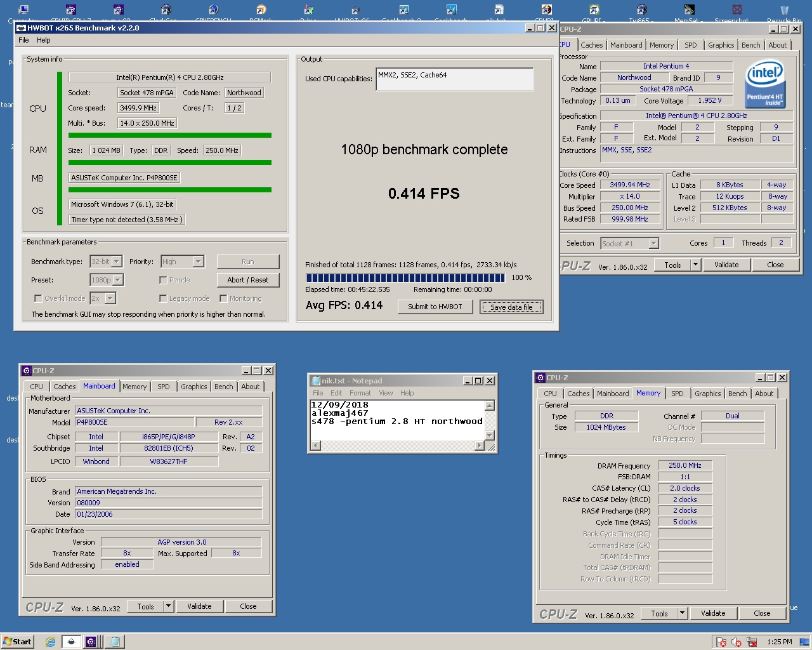Click the Show desktop button
Viewport: 812px width, 650px height.
pyautogui.click(x=804, y=642)
